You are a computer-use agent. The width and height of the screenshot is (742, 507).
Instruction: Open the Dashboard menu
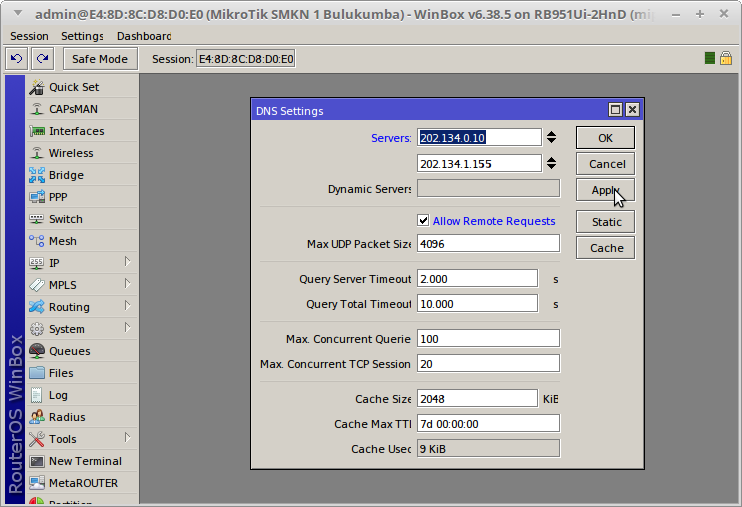pos(144,36)
